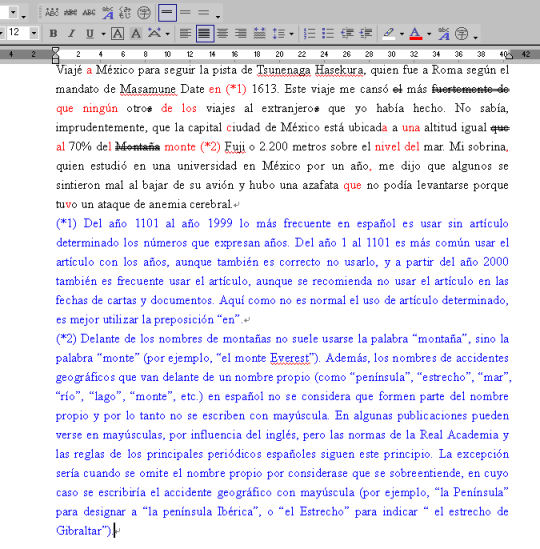Set double line spacing
The width and height of the screenshot is (540, 549).
(203, 13)
